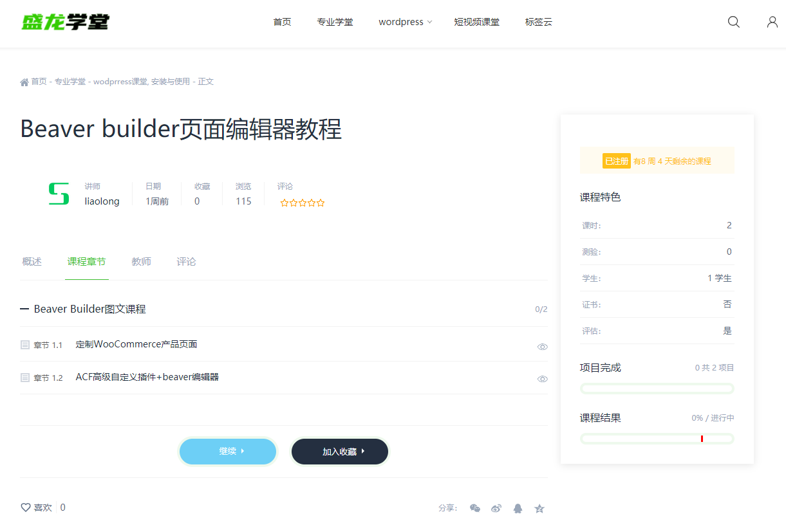The image size is (786, 532).
Task: Click the 盛龙学堂 site logo
Action: pos(65,22)
